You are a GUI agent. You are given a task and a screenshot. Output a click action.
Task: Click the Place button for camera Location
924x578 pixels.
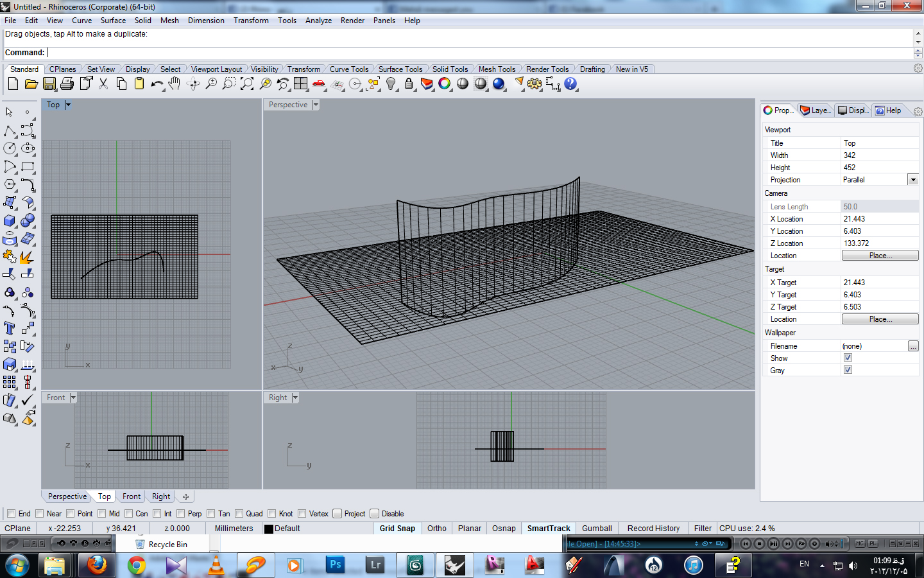(880, 256)
